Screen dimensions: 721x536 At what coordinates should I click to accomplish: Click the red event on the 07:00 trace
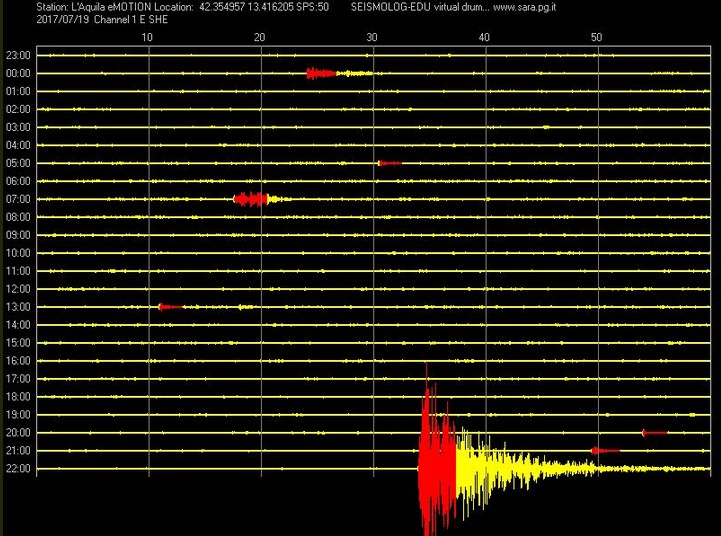coord(251,199)
